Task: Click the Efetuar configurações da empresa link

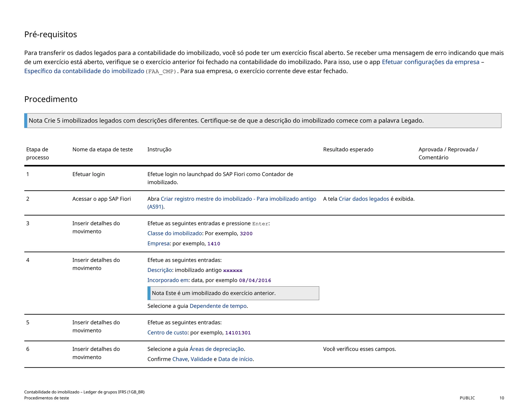Action: [x=430, y=62]
